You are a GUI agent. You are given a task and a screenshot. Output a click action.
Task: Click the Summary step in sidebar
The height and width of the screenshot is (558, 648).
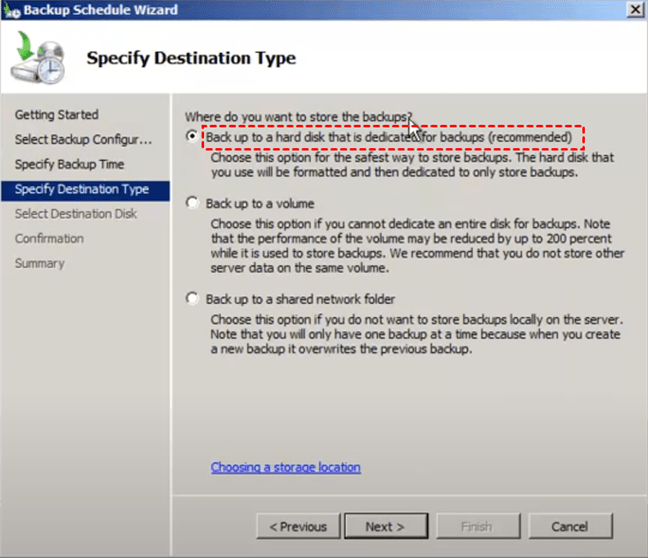click(x=40, y=264)
